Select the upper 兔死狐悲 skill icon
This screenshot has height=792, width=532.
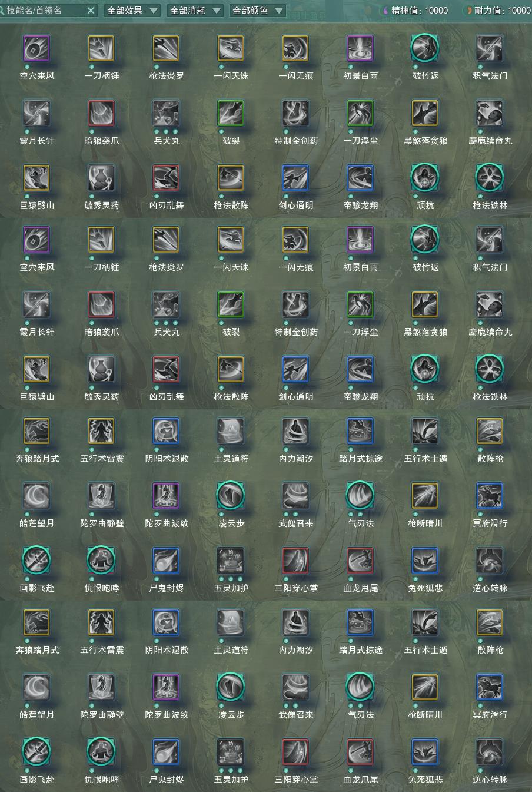(425, 561)
